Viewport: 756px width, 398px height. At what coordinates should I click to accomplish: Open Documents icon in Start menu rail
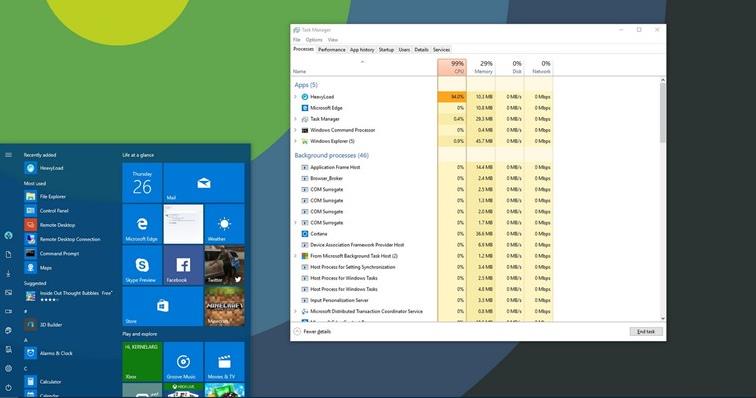[9, 255]
